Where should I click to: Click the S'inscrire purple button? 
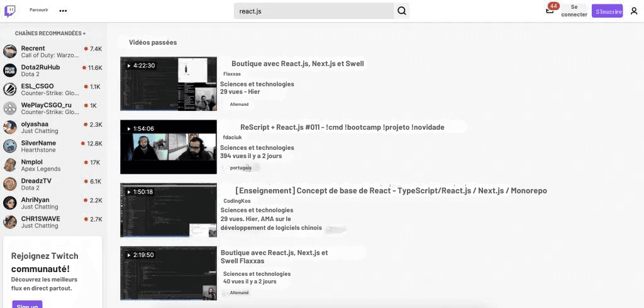coord(607,11)
